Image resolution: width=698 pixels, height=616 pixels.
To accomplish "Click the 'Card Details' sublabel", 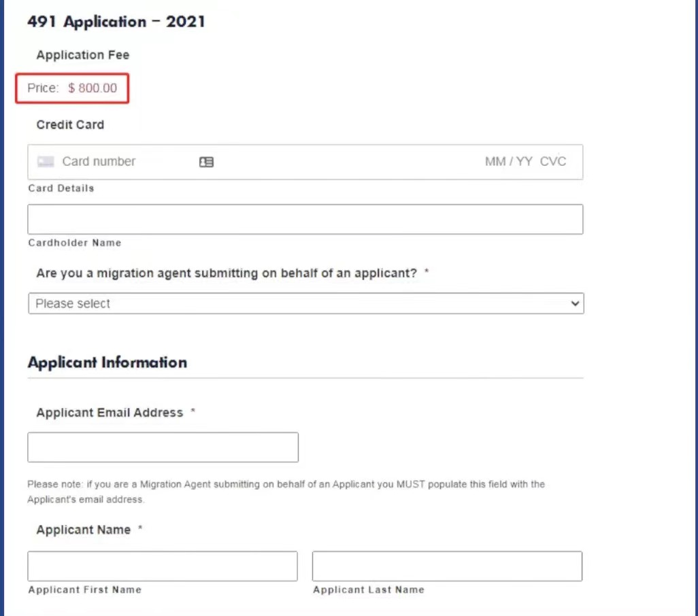I will 61,188.
